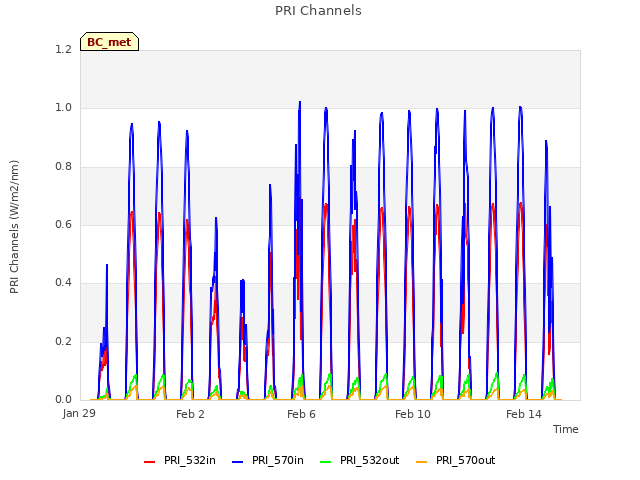Click the 0.0 y-axis tick label
This screenshot has height=480, width=640.
tap(64, 400)
